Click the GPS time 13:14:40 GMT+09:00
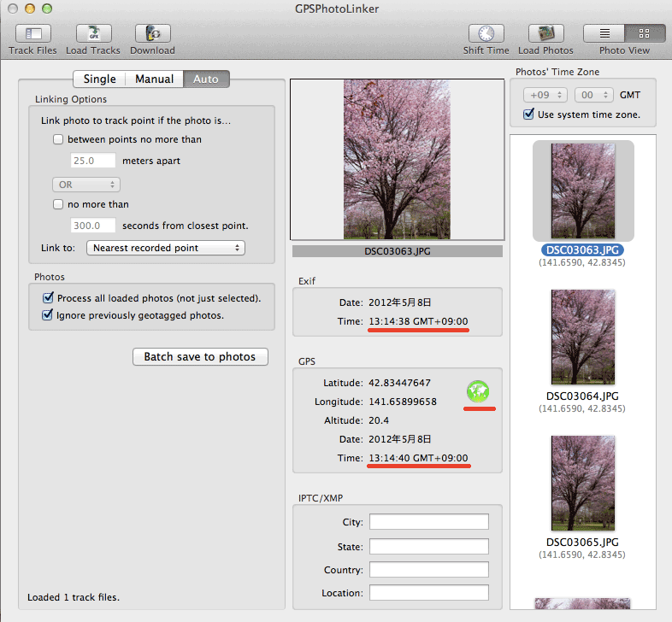 pos(418,458)
